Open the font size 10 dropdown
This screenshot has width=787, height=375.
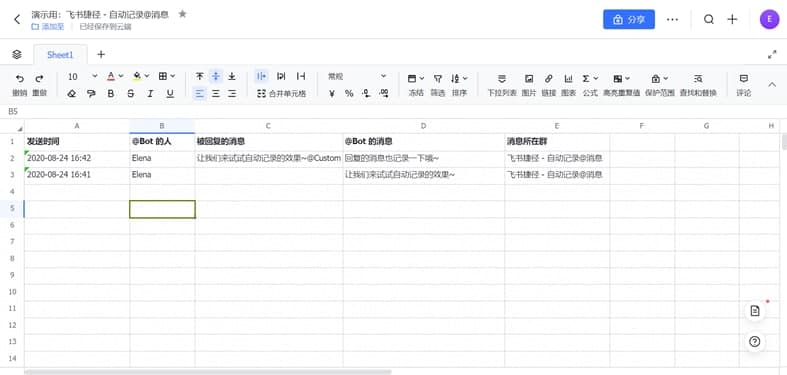click(82, 76)
